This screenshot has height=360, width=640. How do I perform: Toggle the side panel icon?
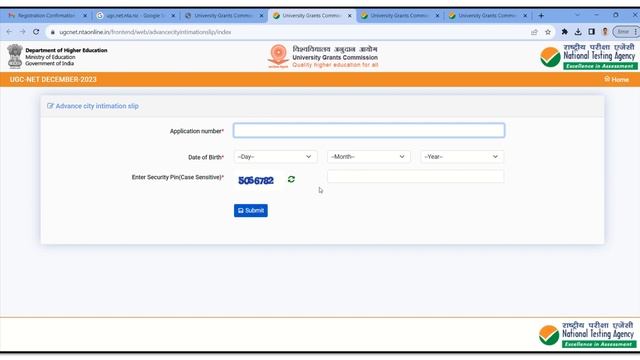pyautogui.click(x=591, y=31)
